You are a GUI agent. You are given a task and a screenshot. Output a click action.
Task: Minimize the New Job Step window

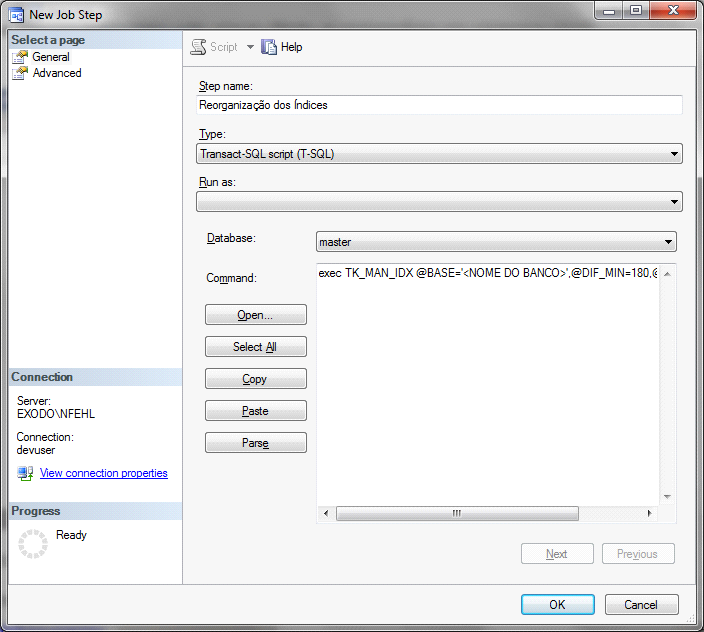(609, 10)
